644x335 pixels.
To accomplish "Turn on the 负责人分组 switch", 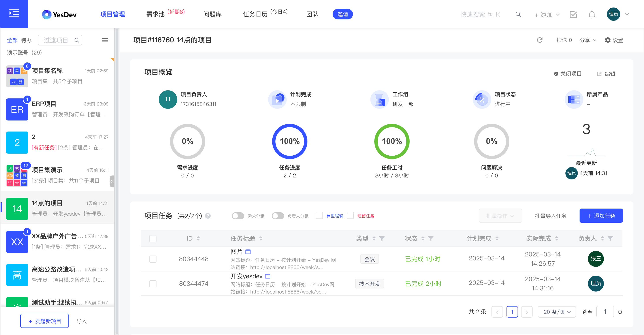I will 278,216.
